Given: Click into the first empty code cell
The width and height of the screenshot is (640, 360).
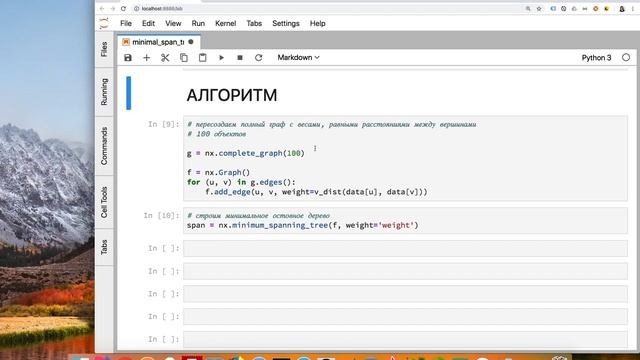Looking at the screenshot, I should [405, 248].
